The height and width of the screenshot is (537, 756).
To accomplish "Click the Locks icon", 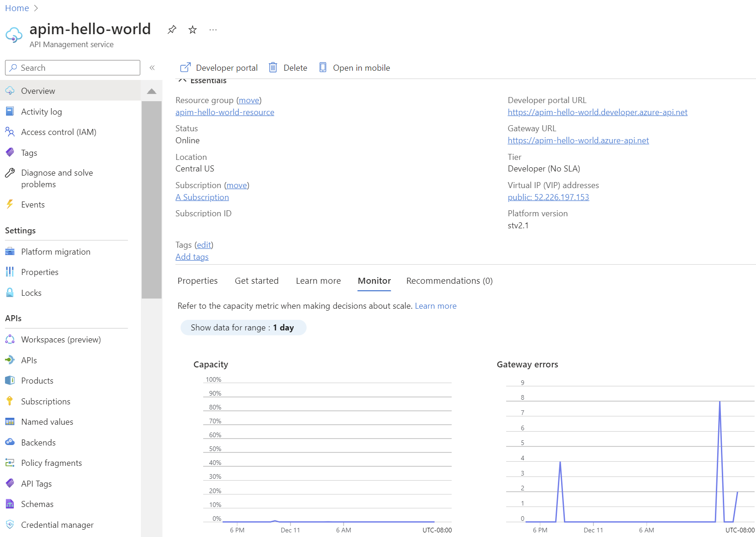I will [x=10, y=293].
